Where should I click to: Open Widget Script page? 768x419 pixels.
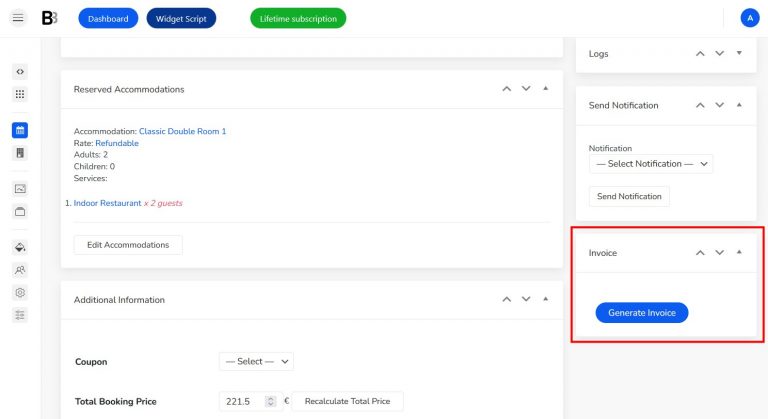181,19
